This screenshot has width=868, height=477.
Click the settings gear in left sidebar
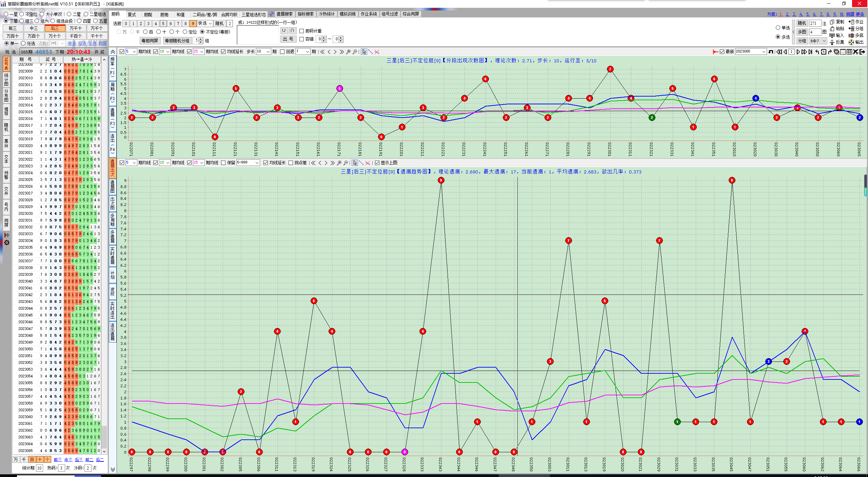(x=6, y=243)
